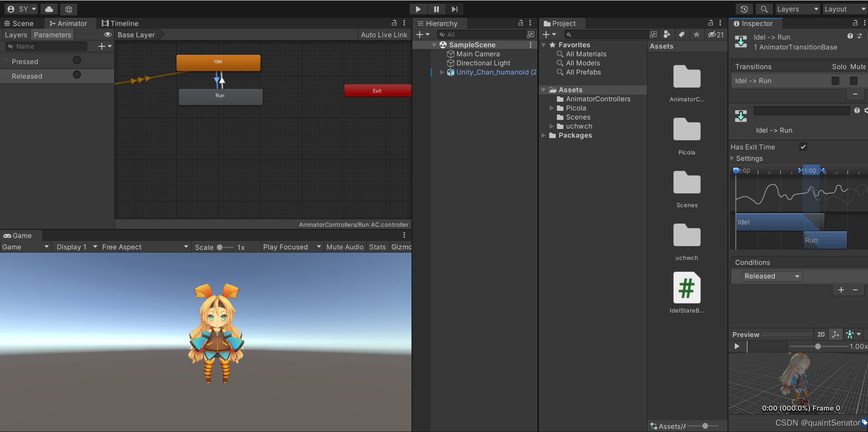Toggle Mute Audio in Game view
868x432 pixels.
pos(345,247)
